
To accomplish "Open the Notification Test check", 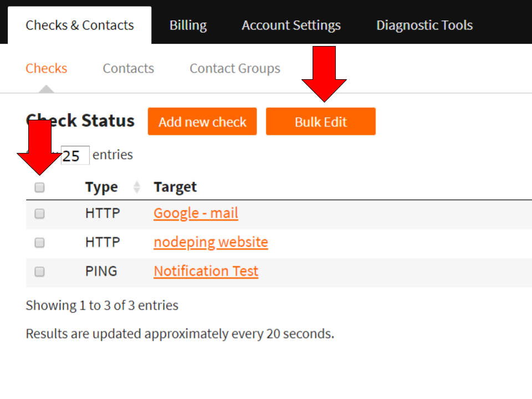I will [x=206, y=271].
